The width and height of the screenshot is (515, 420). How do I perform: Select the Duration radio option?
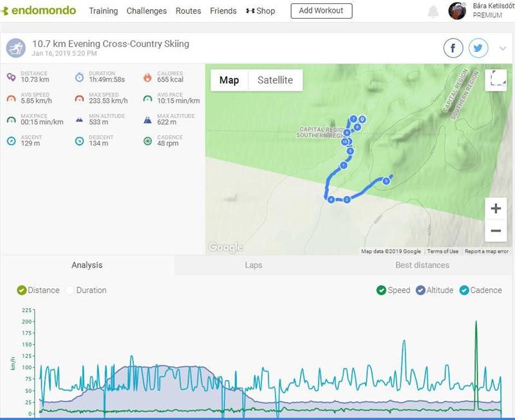(71, 290)
